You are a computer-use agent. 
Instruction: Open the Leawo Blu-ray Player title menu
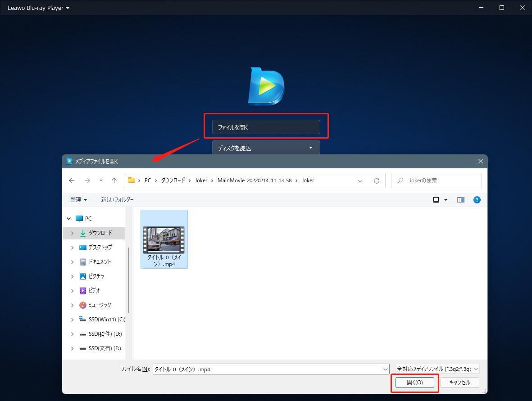[39, 8]
